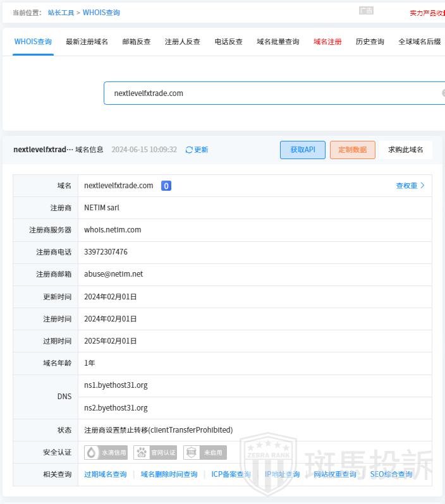Click the refresh 更新 icon
Image resolution: width=445 pixels, height=504 pixels.
[189, 150]
